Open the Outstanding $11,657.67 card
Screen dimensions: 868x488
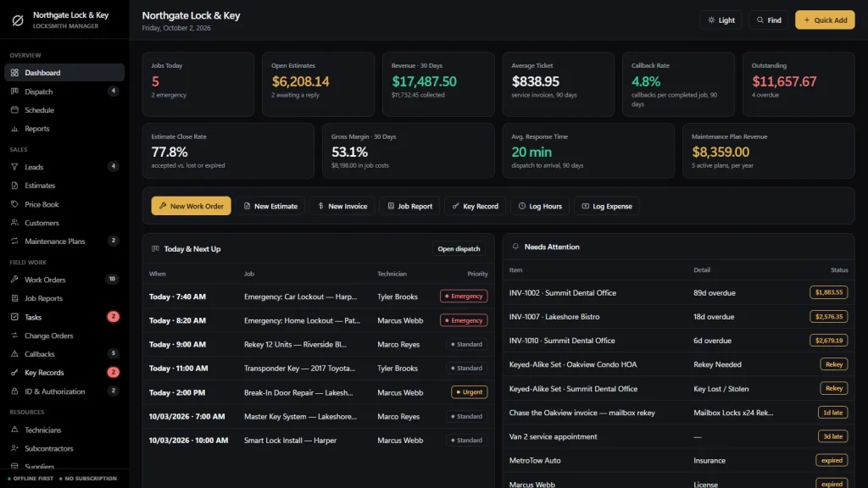tap(798, 84)
